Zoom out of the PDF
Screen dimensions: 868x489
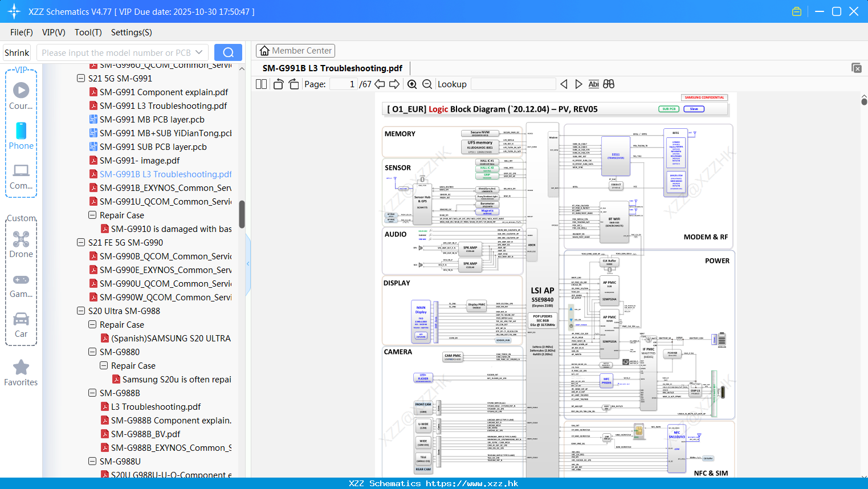427,84
